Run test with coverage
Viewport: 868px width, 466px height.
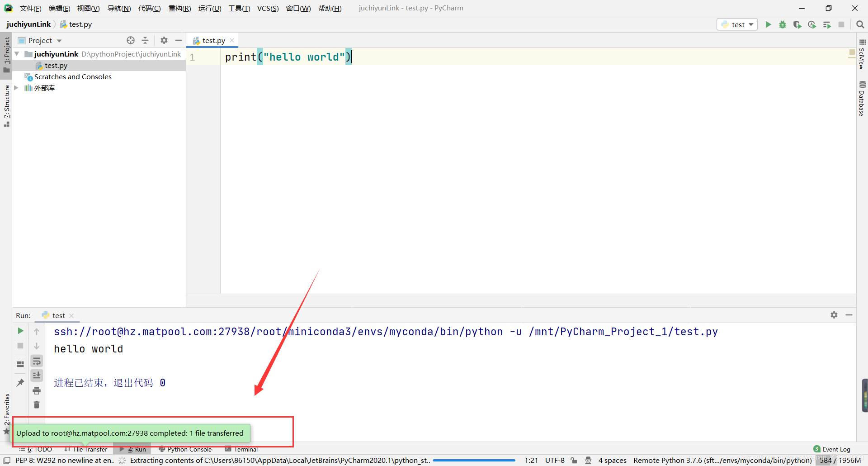(x=797, y=24)
